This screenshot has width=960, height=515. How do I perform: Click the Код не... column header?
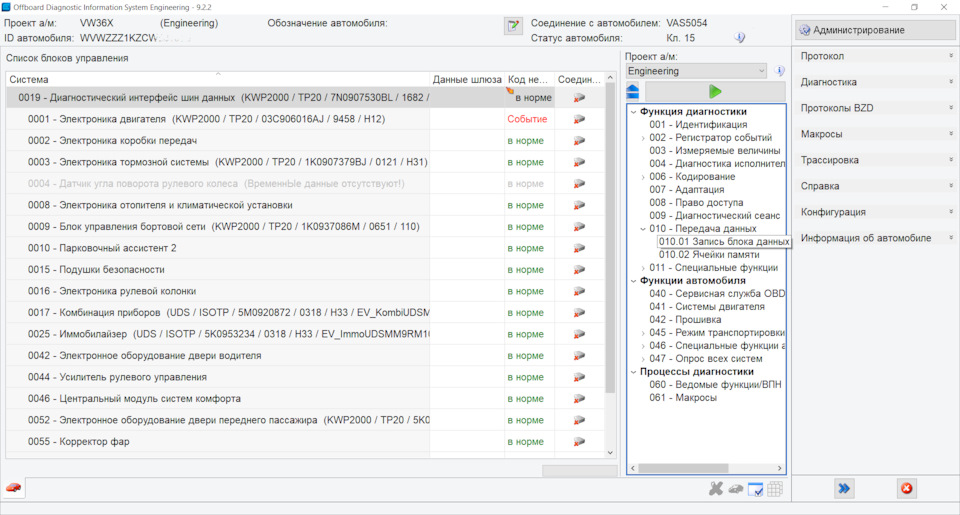click(x=530, y=80)
